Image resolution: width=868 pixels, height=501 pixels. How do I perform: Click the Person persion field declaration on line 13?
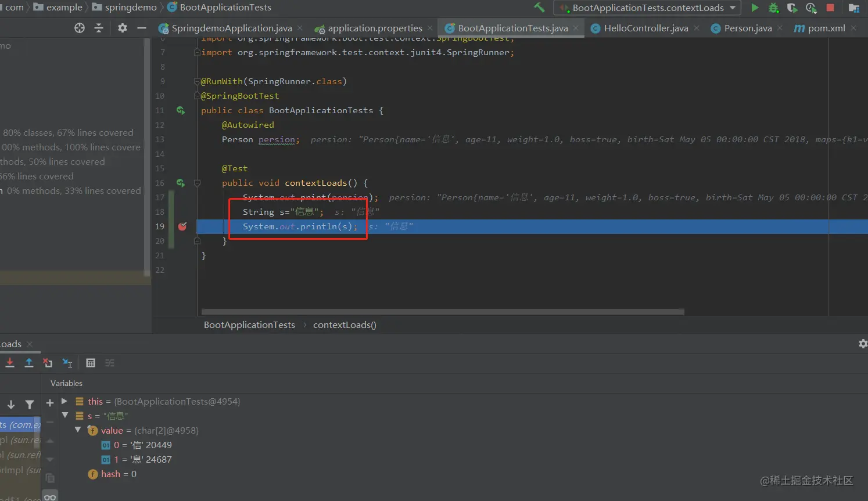click(x=260, y=139)
